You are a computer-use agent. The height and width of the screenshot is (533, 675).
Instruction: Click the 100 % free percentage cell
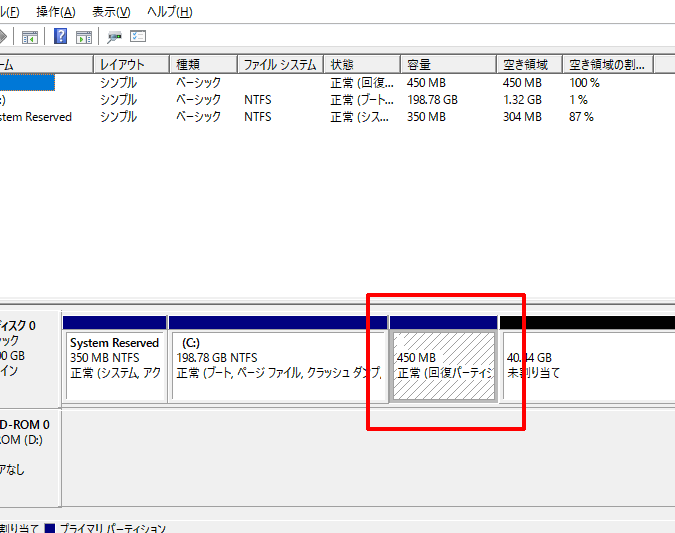coord(585,83)
